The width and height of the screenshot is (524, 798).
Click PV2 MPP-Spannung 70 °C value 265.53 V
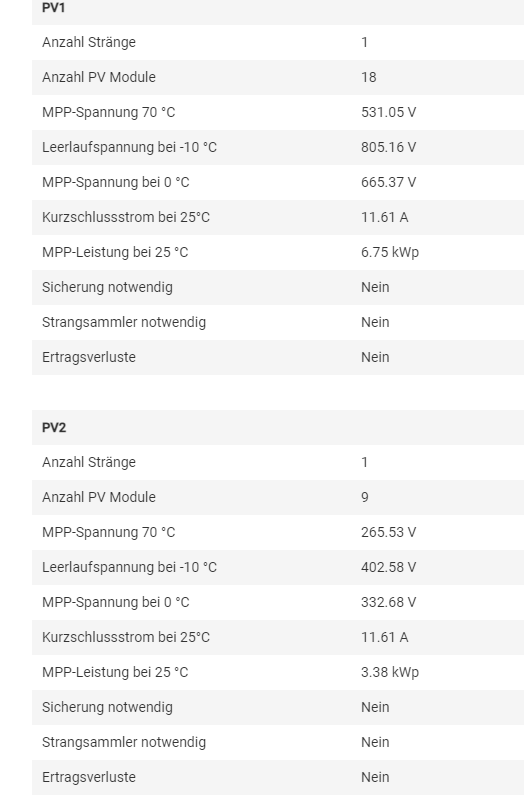tap(389, 532)
